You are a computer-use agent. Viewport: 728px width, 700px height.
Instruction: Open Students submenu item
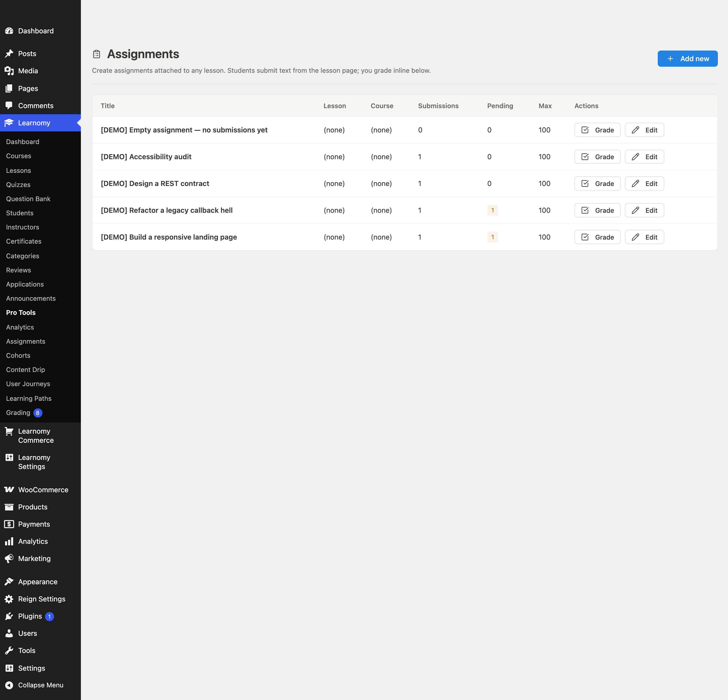[20, 213]
